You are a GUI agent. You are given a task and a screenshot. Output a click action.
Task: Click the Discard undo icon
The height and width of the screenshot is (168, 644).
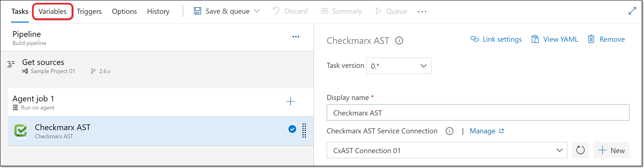(x=276, y=11)
